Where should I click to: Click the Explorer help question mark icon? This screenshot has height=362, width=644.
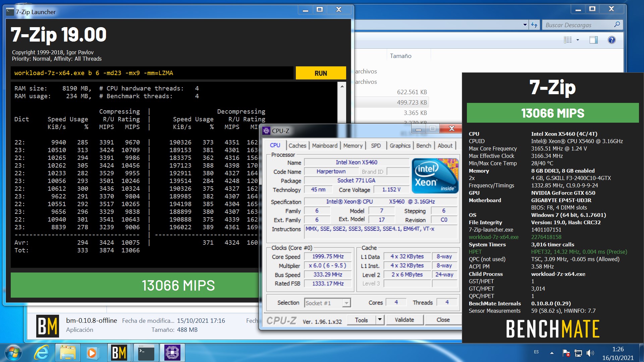611,40
